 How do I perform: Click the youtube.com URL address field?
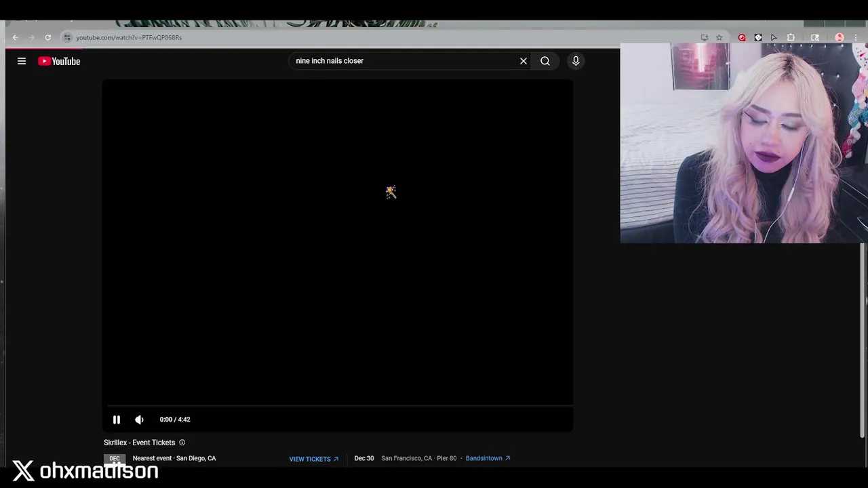pyautogui.click(x=129, y=37)
